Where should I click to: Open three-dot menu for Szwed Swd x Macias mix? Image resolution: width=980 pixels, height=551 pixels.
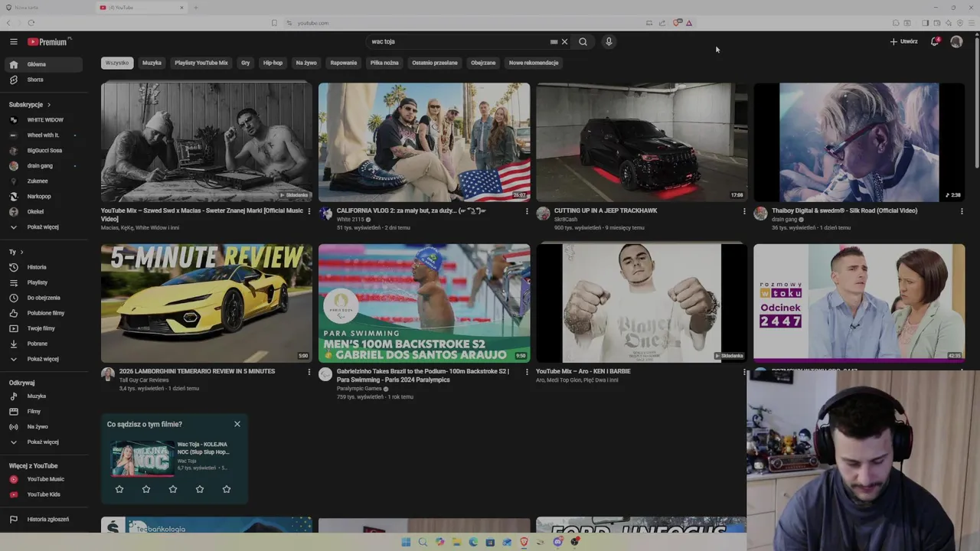(x=309, y=211)
